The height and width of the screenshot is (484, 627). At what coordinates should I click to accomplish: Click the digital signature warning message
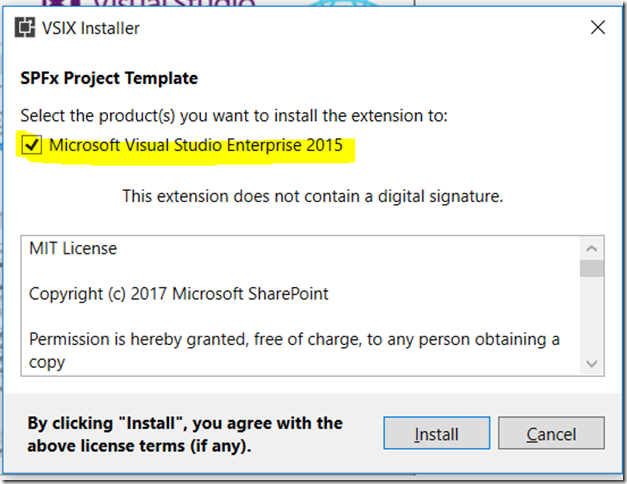[313, 196]
